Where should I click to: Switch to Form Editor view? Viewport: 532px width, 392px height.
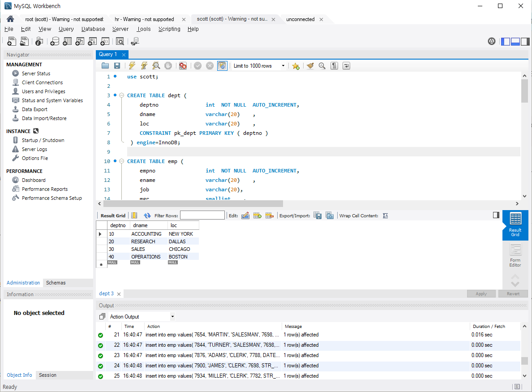click(x=515, y=255)
